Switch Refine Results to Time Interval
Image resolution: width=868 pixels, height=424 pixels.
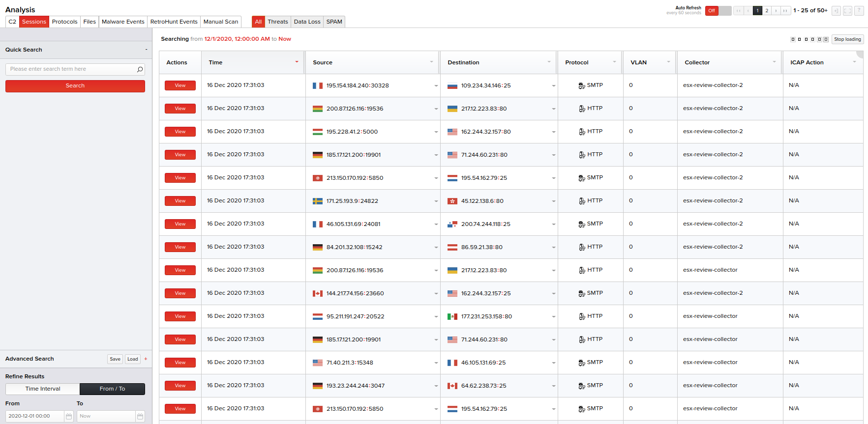click(x=43, y=389)
